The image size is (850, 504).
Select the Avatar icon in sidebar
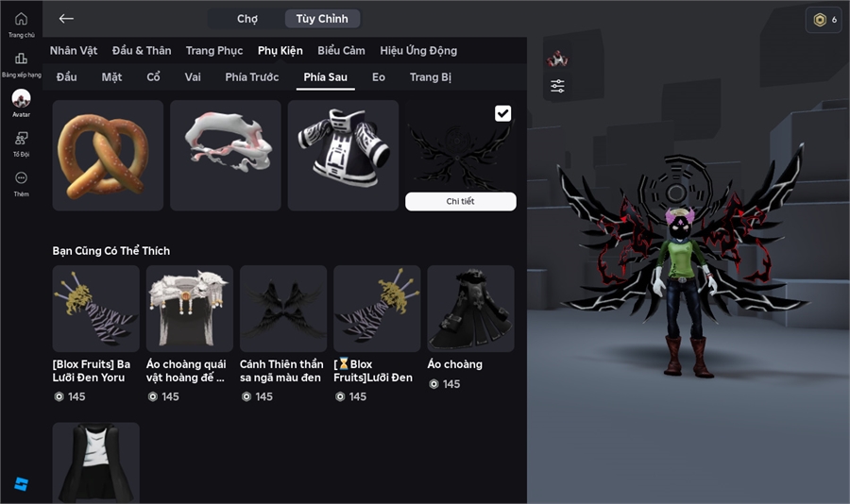pyautogui.click(x=21, y=99)
